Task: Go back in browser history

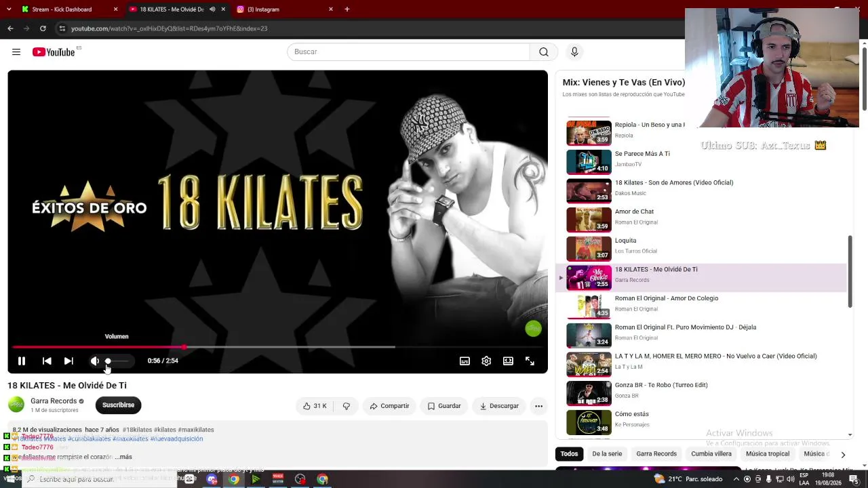Action: pos(10,28)
